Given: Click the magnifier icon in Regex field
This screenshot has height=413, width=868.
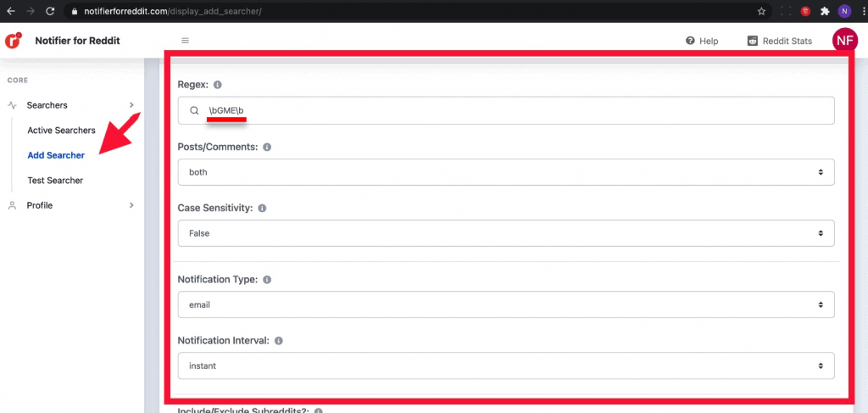Looking at the screenshot, I should [194, 110].
